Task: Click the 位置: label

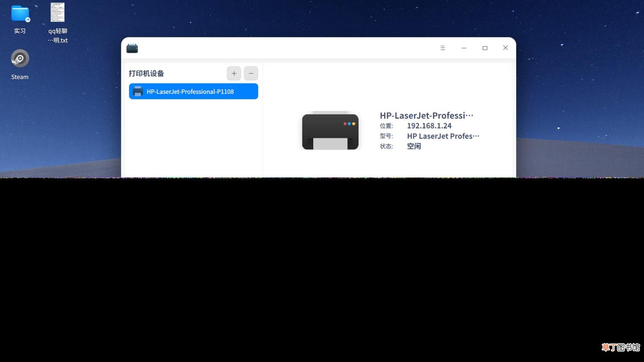Action: [387, 126]
